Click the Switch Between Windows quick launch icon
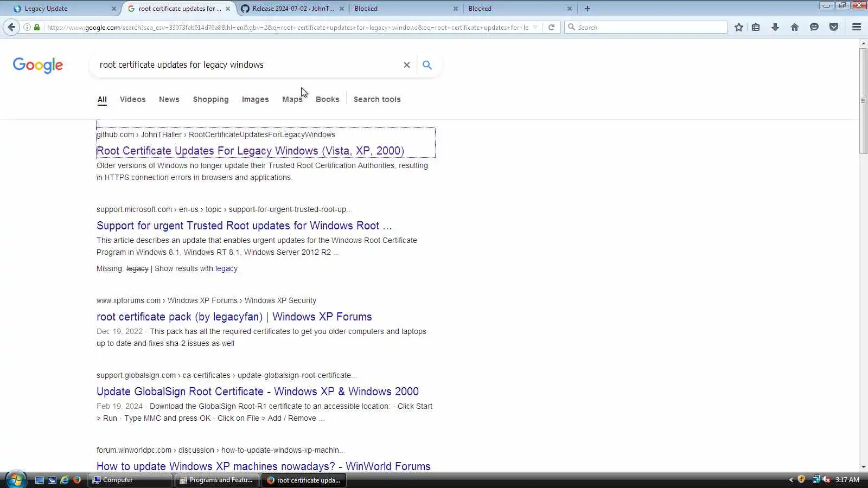The width and height of the screenshot is (868, 488). pyautogui.click(x=52, y=480)
